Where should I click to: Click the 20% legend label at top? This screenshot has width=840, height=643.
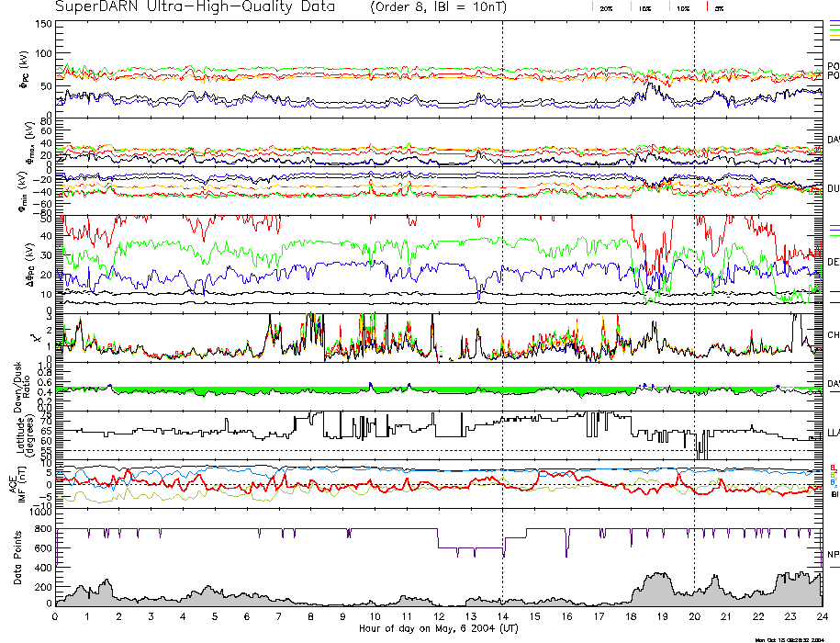[x=606, y=8]
